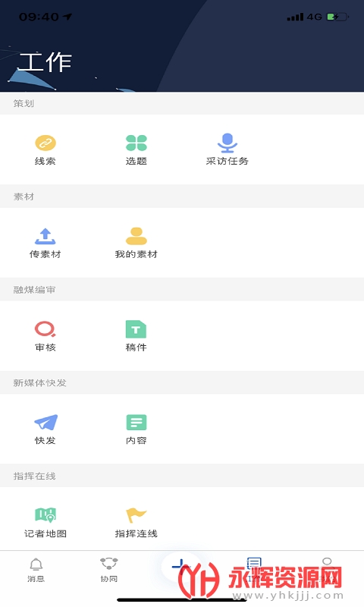Switch to the 协同 tab
Screen dimensions: 364x607
pyautogui.click(x=108, y=571)
